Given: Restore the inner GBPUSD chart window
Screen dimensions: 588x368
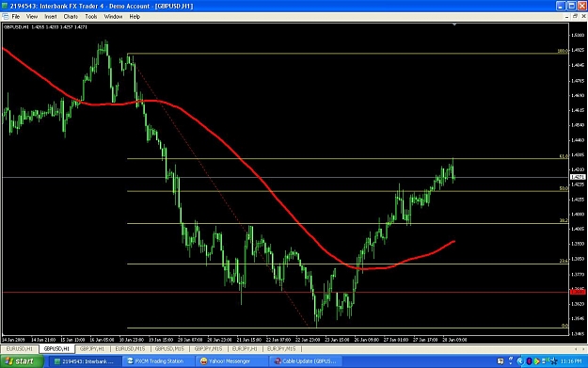Looking at the screenshot, I should click(x=575, y=17).
